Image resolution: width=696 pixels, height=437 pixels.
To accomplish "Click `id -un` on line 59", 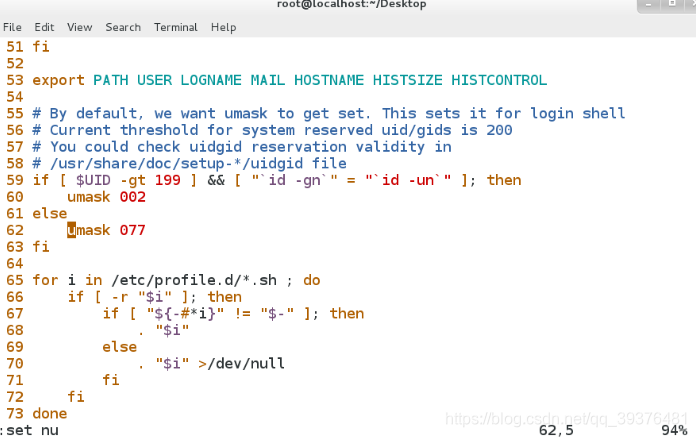I will 408,180.
